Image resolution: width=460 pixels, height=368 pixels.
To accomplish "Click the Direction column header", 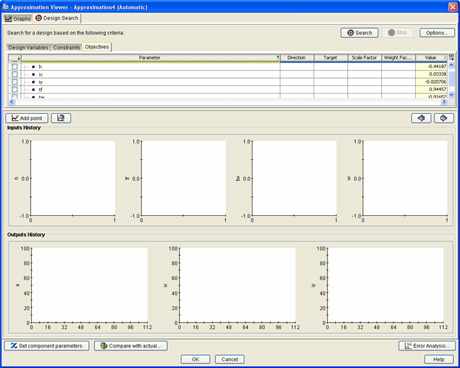I will click(297, 58).
